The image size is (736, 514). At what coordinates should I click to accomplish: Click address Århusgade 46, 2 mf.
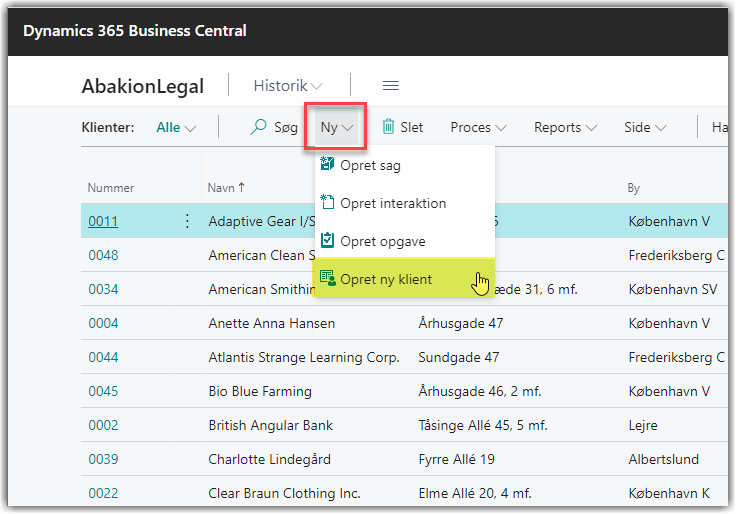480,391
